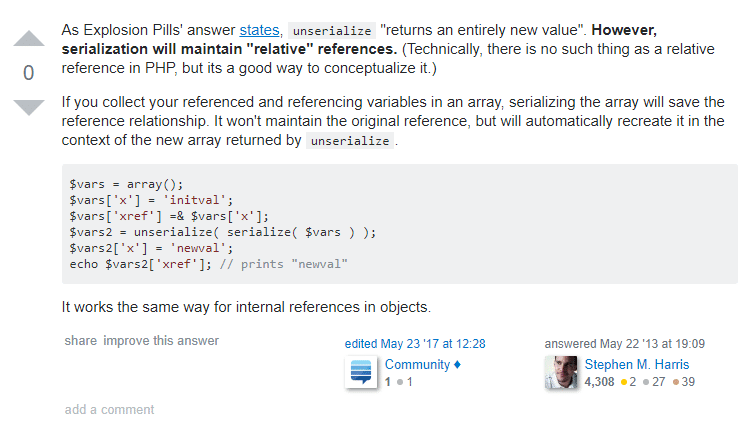
Task: Click add a comment
Action: (109, 409)
